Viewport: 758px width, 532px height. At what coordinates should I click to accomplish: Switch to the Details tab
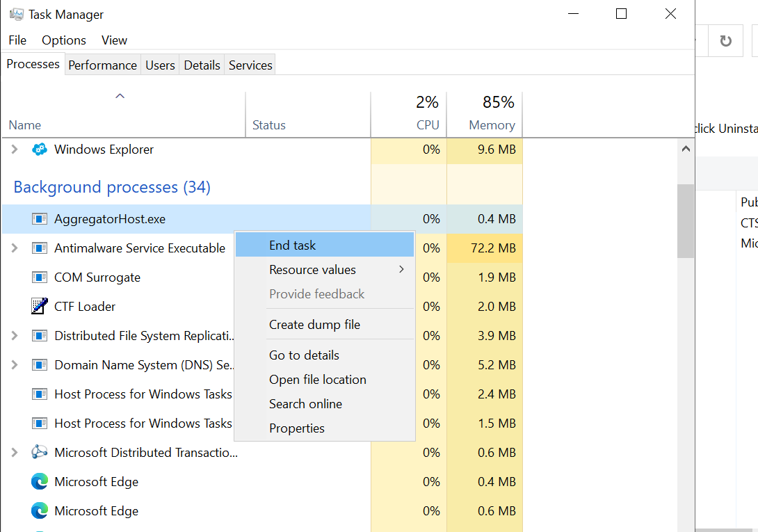(202, 65)
